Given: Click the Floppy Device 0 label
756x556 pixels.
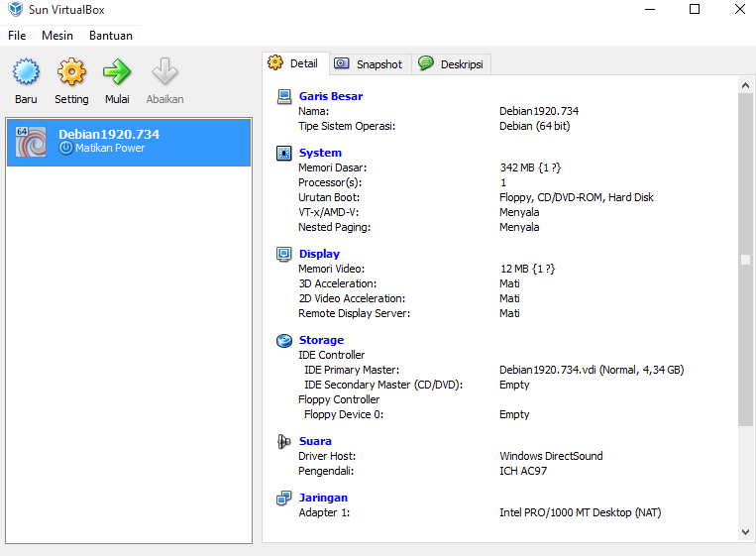Looking at the screenshot, I should [x=344, y=414].
